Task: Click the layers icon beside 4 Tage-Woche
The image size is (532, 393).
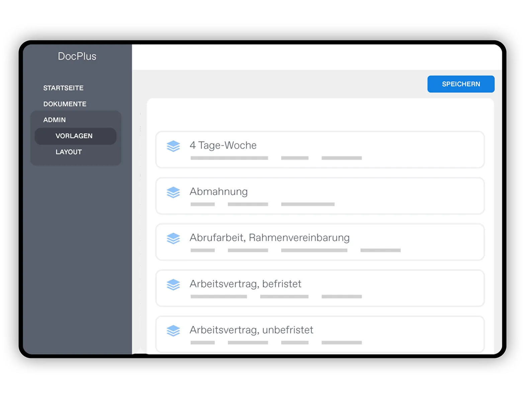Action: click(x=173, y=146)
